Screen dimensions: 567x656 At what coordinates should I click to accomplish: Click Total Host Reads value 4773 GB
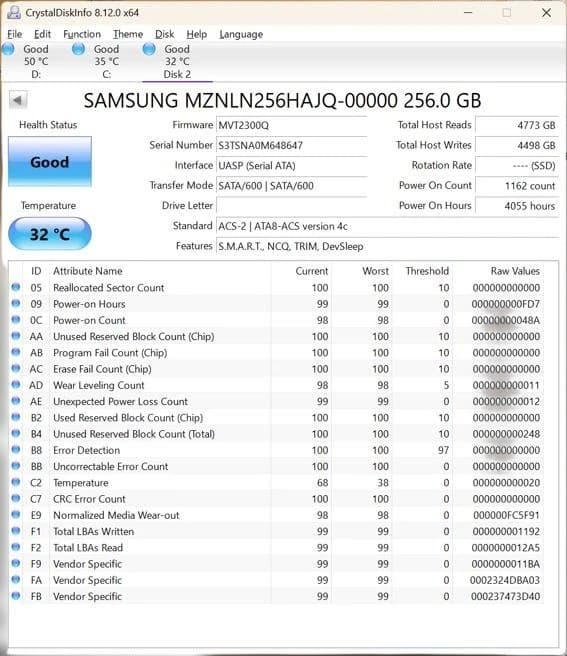pyautogui.click(x=517, y=125)
